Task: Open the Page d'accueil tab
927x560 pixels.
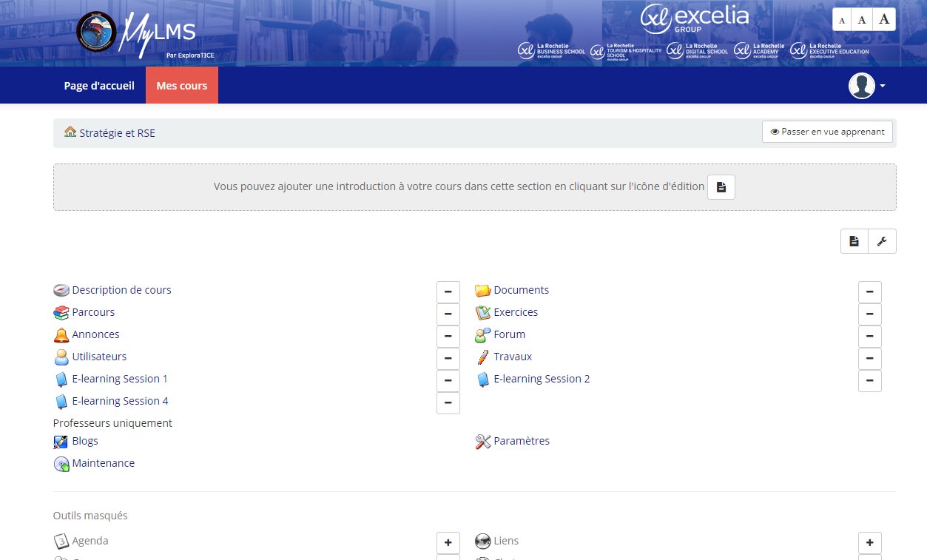Action: (99, 86)
